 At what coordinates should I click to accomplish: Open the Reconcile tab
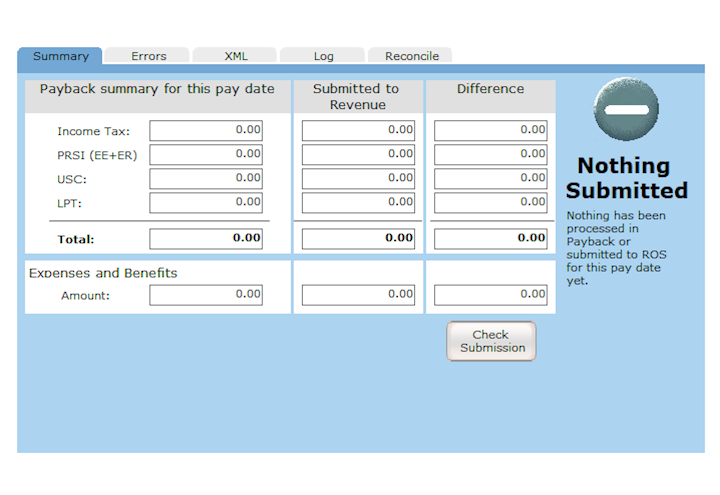411,56
